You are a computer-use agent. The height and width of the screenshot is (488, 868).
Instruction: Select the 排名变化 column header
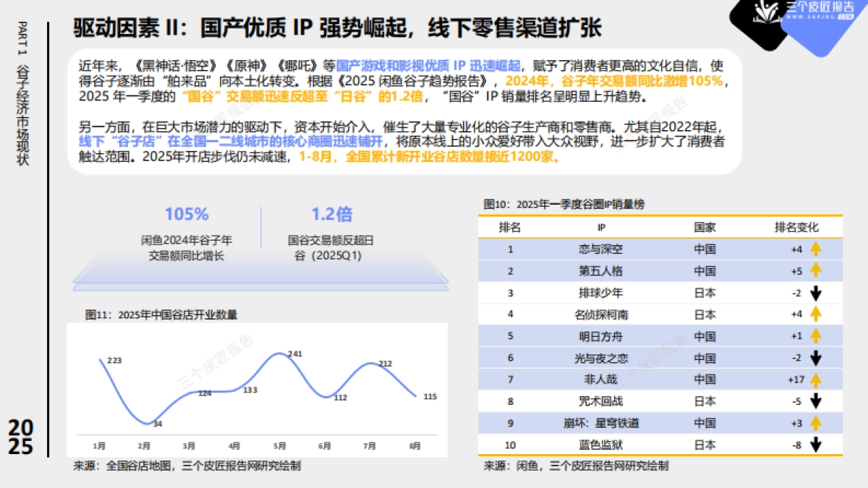point(796,226)
